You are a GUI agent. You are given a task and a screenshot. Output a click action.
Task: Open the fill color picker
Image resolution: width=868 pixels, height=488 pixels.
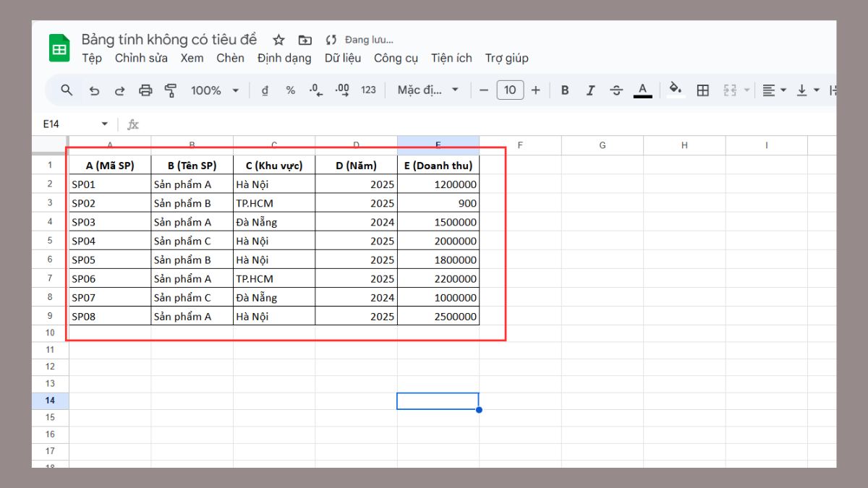675,90
